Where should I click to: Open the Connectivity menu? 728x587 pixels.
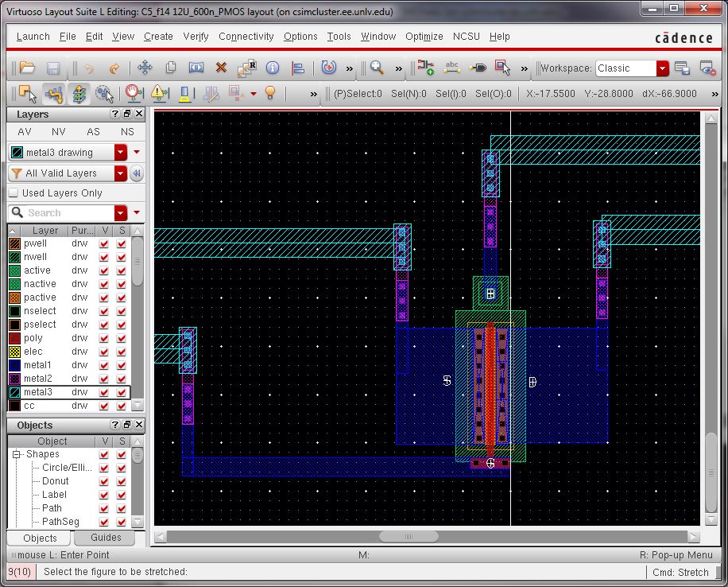246,37
